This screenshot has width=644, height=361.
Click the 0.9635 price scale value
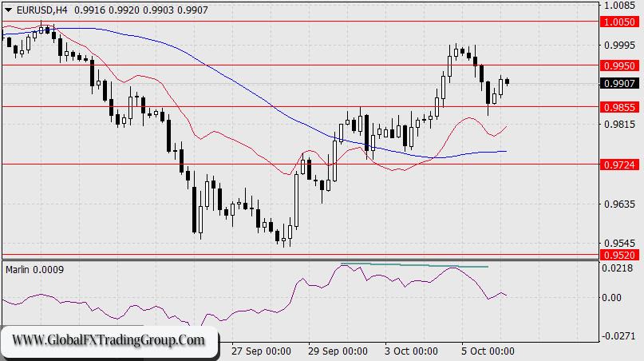click(620, 204)
